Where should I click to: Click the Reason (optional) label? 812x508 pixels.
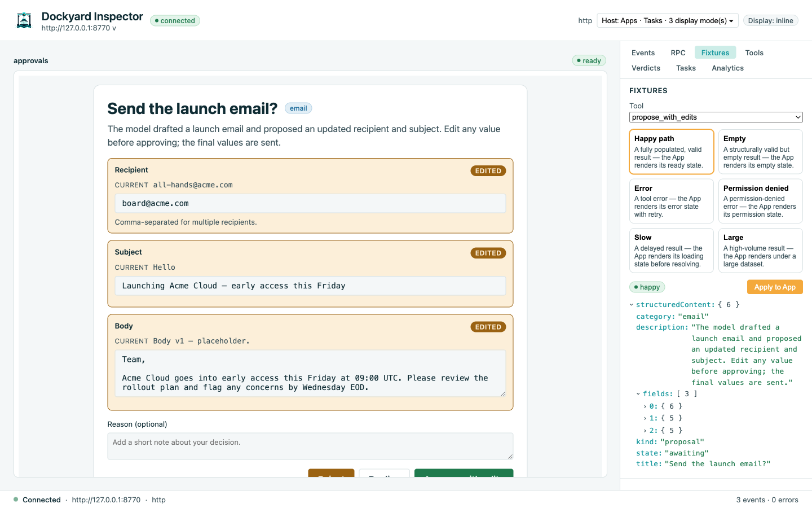(x=137, y=424)
